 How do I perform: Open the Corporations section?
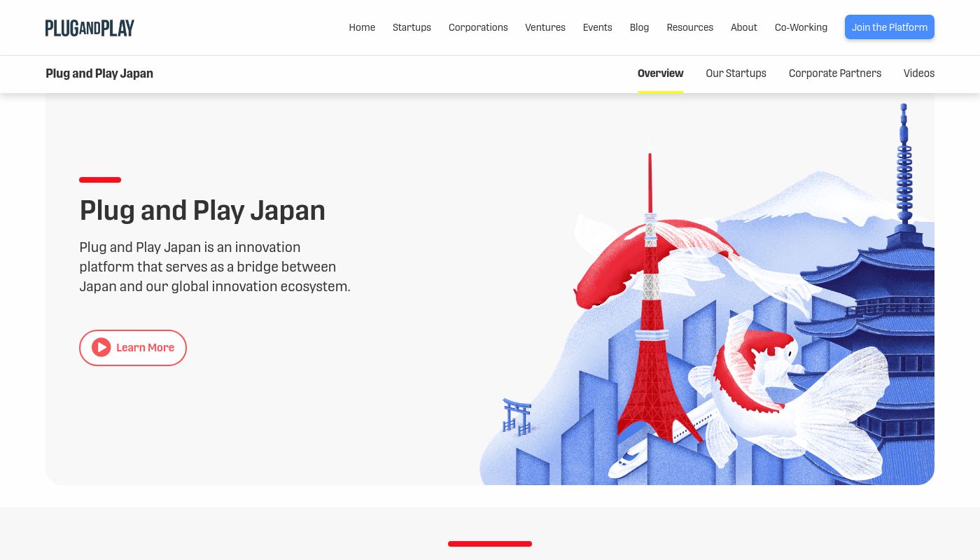pos(478,27)
